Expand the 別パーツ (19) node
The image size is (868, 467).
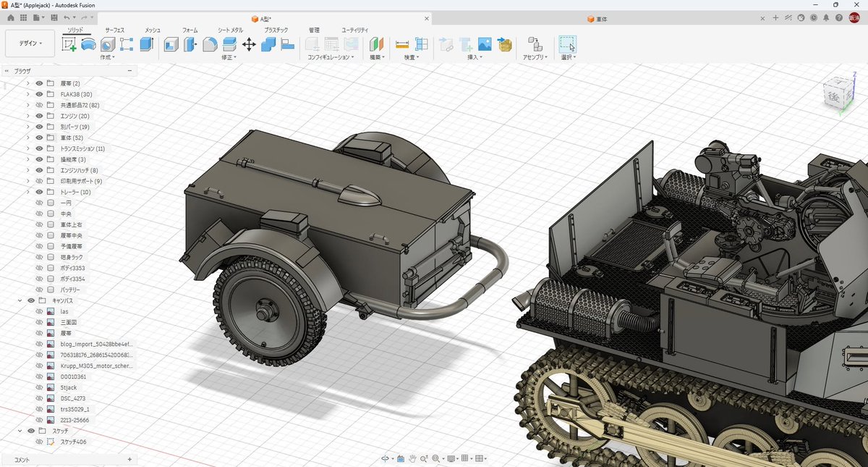click(x=27, y=127)
